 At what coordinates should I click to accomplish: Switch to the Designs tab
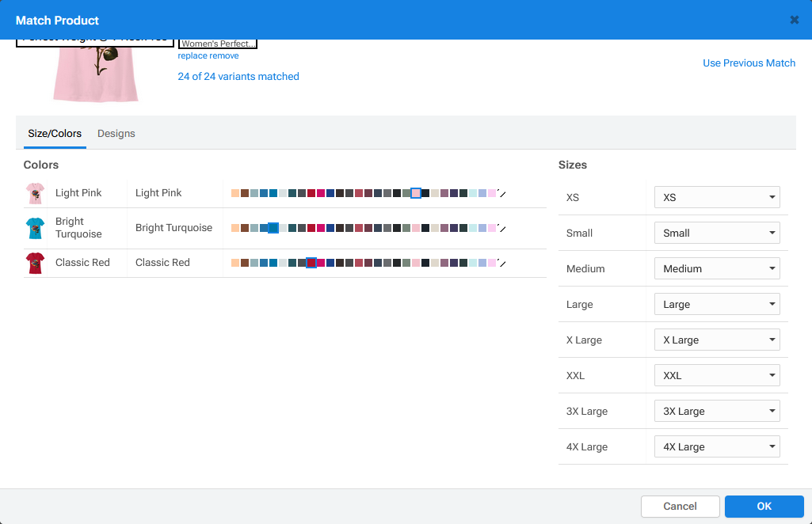(116, 133)
